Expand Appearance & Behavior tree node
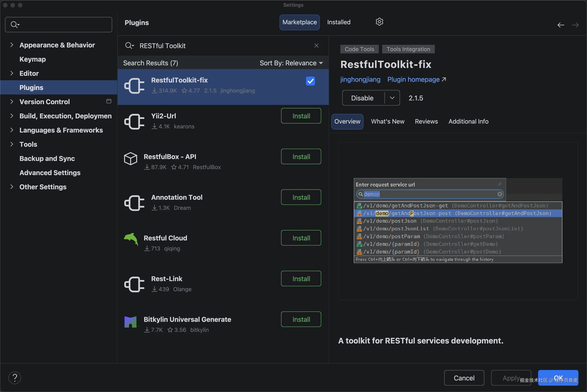The height and width of the screenshot is (392, 587). pos(12,45)
